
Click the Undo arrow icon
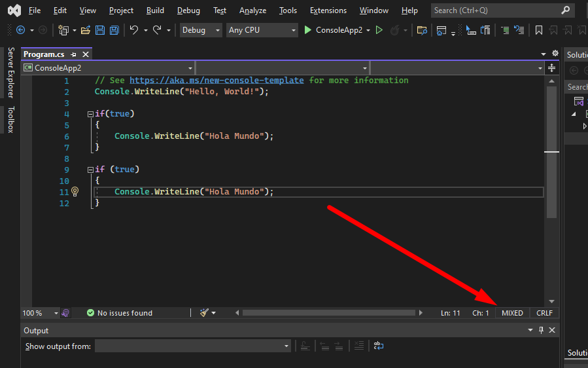click(x=133, y=30)
